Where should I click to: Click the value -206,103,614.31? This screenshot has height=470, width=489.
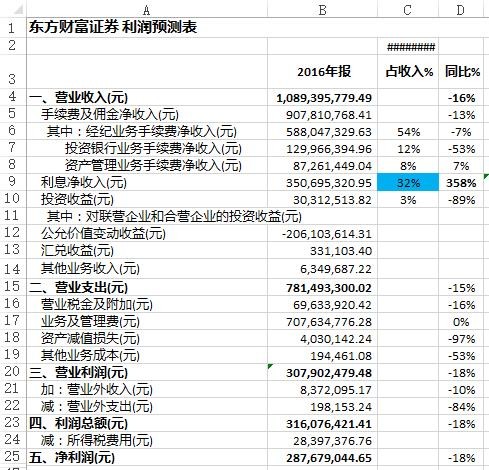(322, 234)
